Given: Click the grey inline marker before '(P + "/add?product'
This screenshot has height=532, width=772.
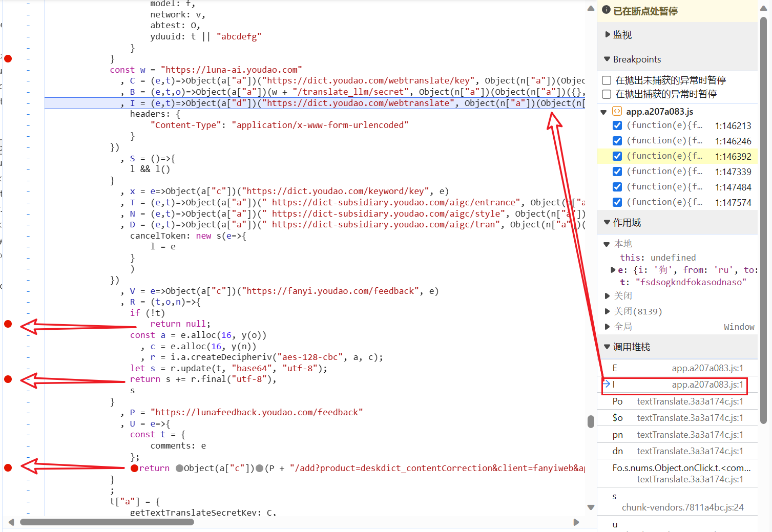Looking at the screenshot, I should [259, 468].
